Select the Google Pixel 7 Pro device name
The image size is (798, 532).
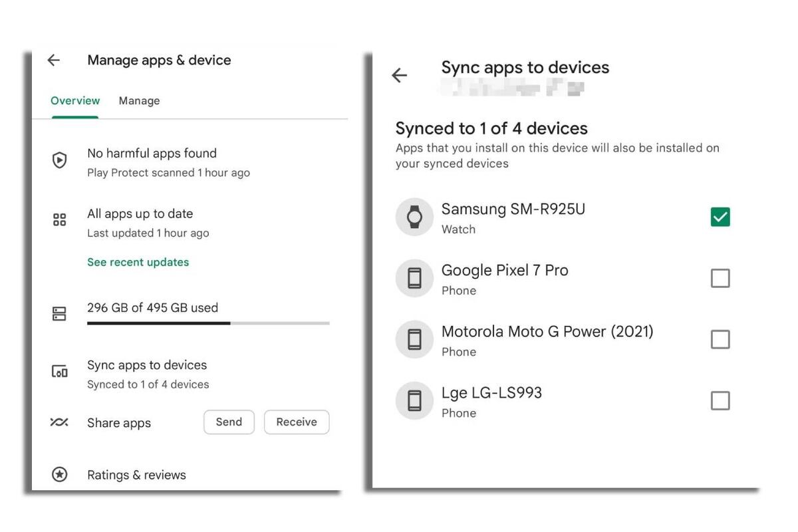tap(505, 270)
